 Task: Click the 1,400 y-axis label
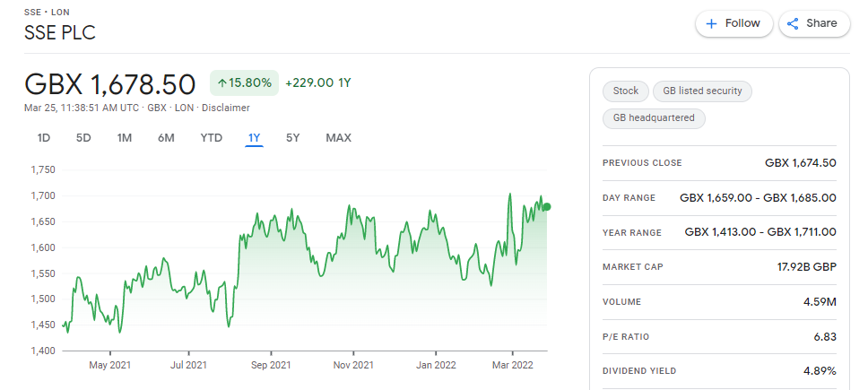[x=43, y=351]
